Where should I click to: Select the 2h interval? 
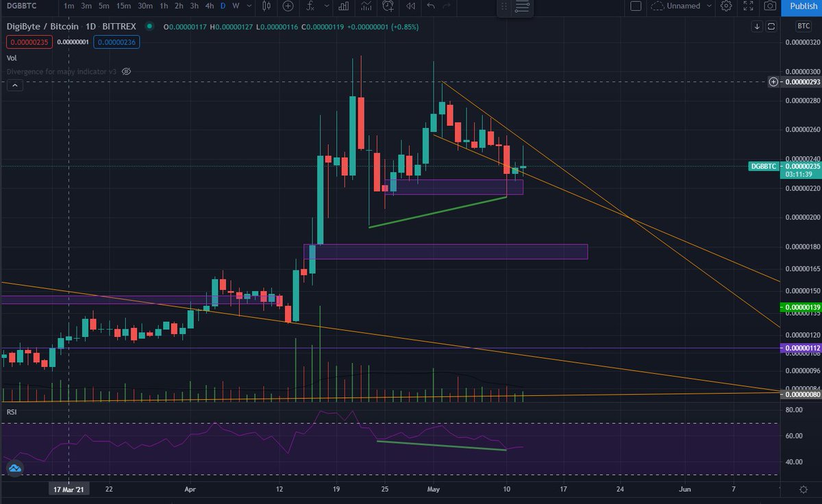click(x=179, y=6)
